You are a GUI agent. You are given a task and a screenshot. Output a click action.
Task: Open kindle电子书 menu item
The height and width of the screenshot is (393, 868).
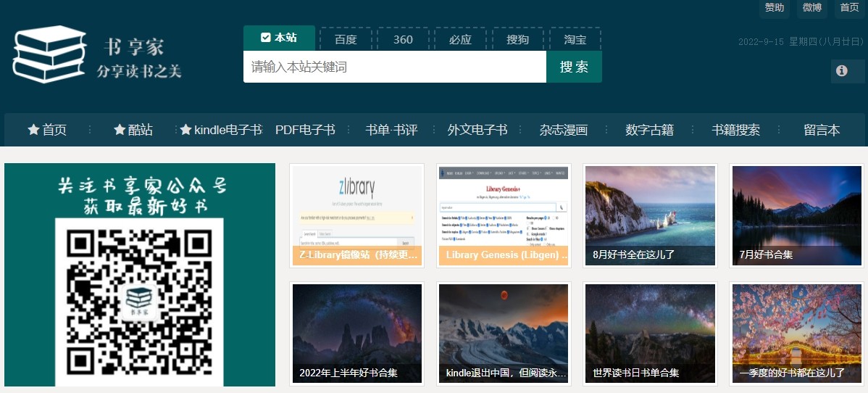228,130
